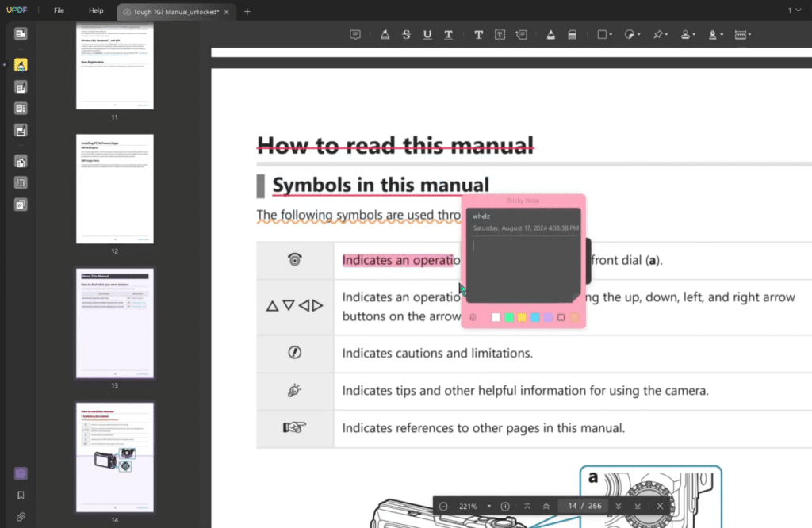The width and height of the screenshot is (812, 528).
Task: Select the stamp tool
Action: click(x=685, y=35)
